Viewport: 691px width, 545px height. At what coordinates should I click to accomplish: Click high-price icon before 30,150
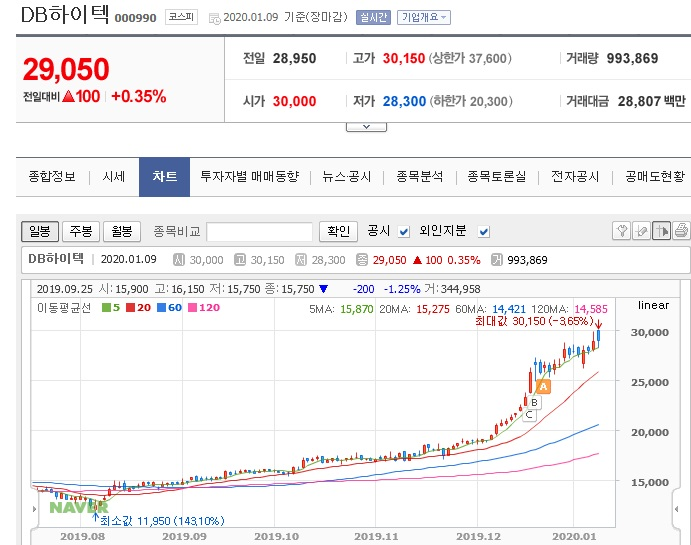240,260
